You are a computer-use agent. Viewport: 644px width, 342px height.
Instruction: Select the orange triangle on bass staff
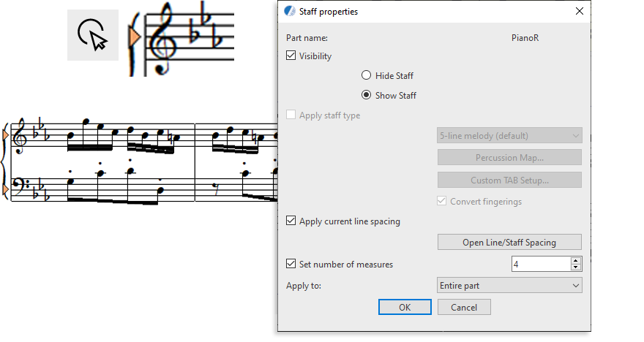(x=6, y=190)
